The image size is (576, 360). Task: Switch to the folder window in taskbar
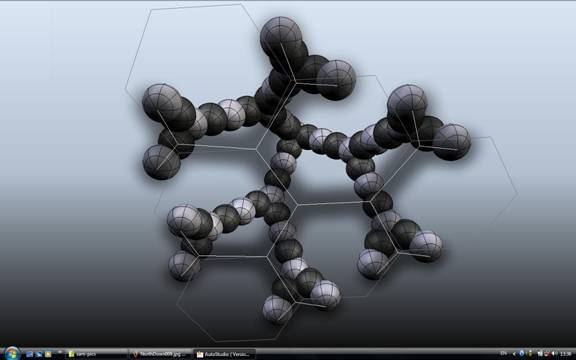[97, 354]
